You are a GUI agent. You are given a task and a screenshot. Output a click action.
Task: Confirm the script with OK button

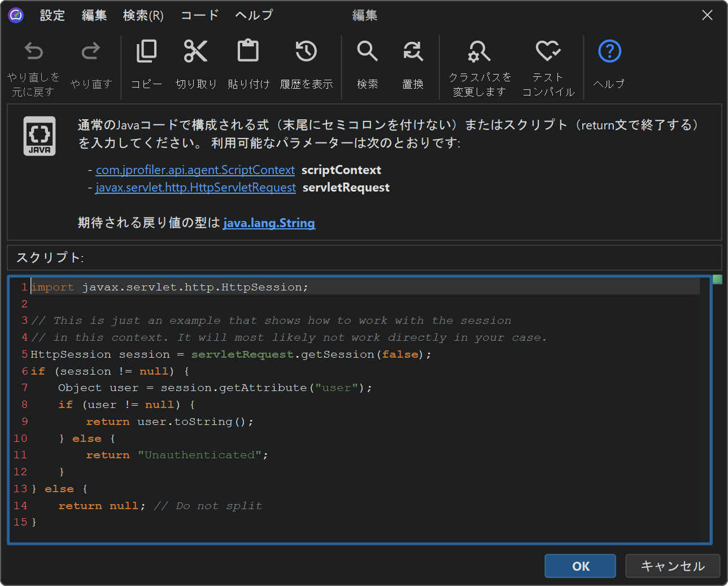[580, 566]
